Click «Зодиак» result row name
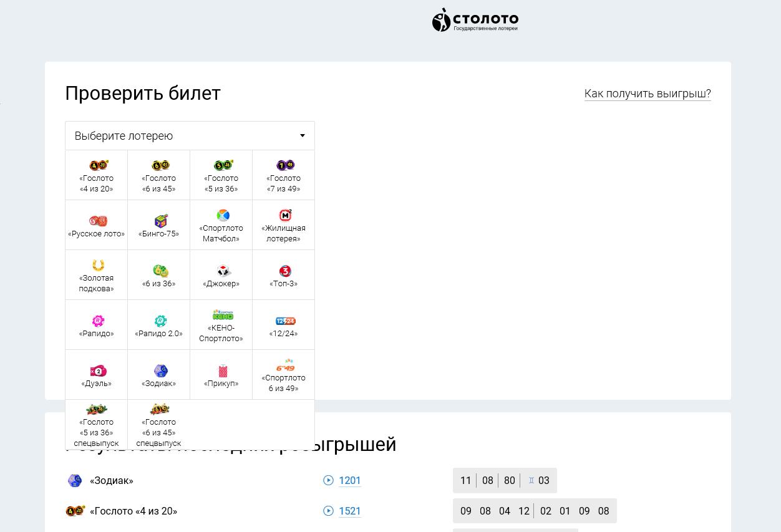 (112, 480)
